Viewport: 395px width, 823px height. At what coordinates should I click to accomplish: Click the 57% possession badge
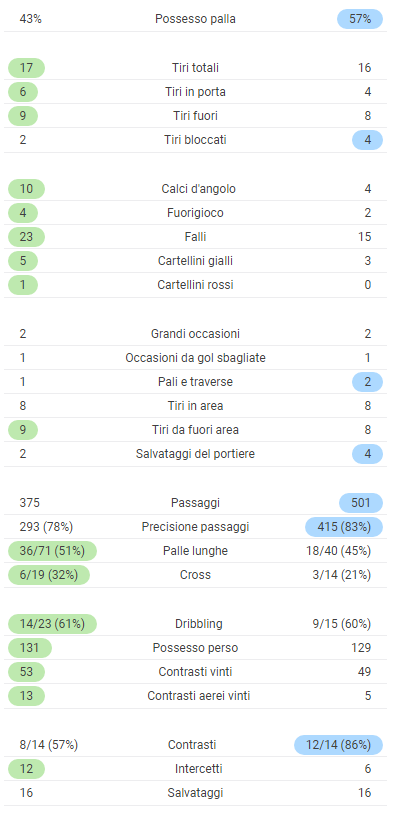[x=360, y=19]
